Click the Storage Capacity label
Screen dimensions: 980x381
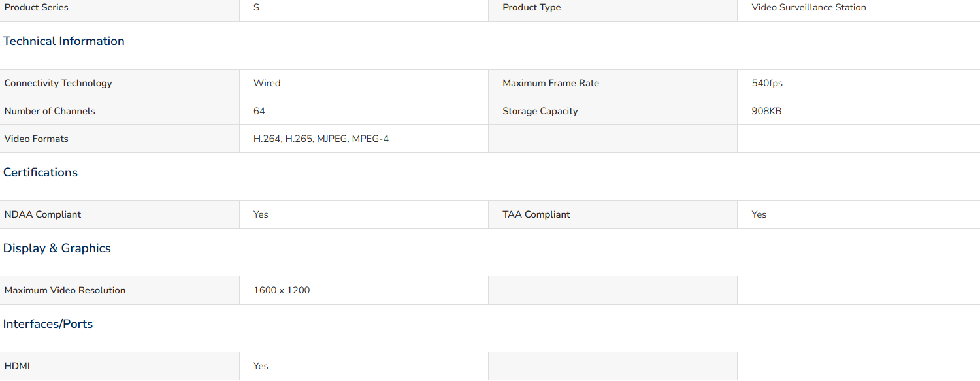540,111
